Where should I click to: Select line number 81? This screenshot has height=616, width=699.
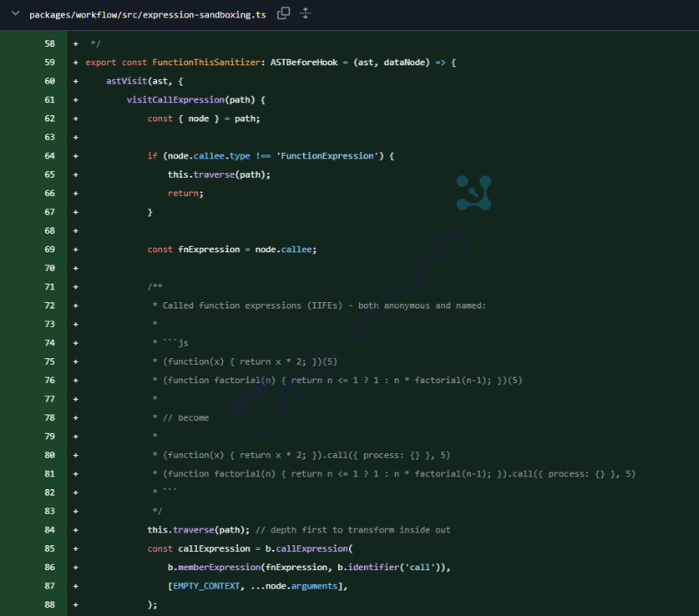tap(49, 474)
